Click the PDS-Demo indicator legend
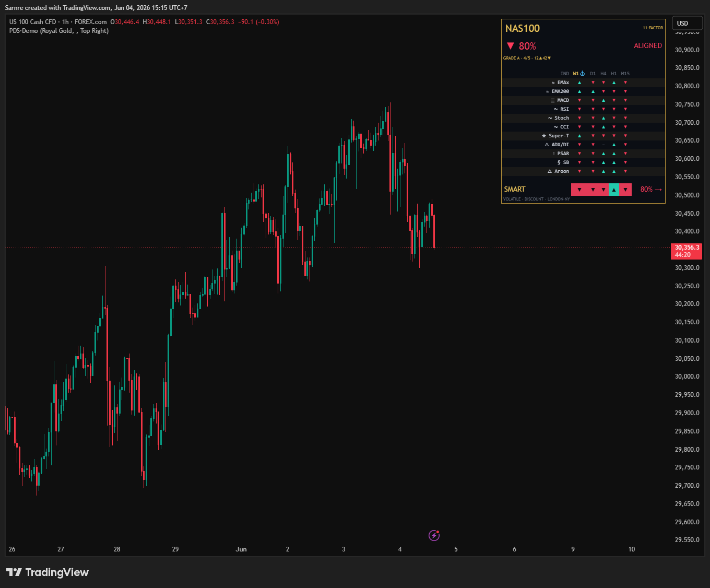 tap(59, 31)
